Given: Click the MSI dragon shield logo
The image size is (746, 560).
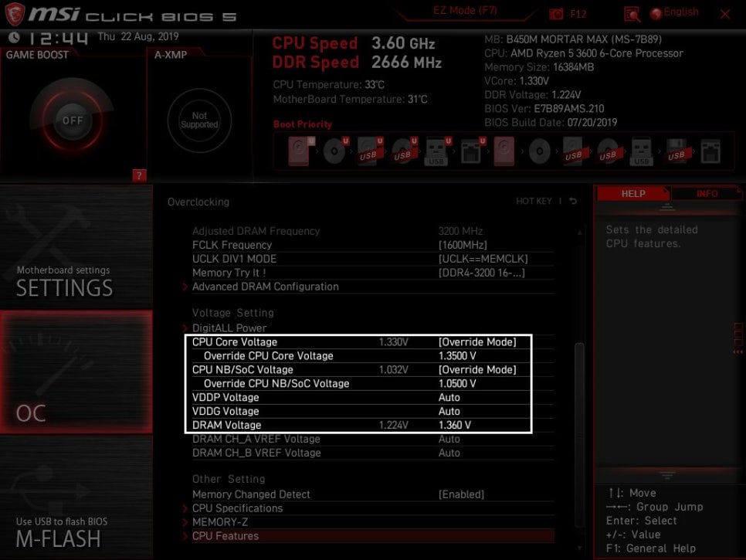Looking at the screenshot, I should (x=15, y=14).
